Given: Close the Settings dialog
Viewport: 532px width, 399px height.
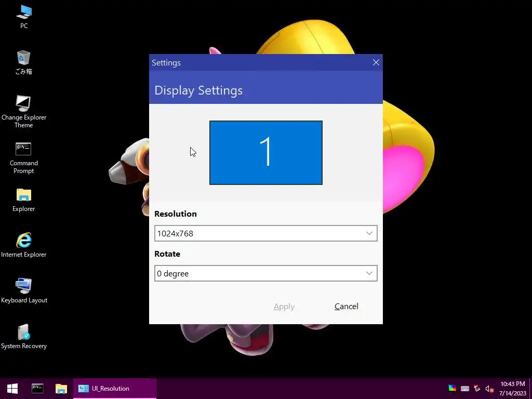Looking at the screenshot, I should pyautogui.click(x=376, y=62).
